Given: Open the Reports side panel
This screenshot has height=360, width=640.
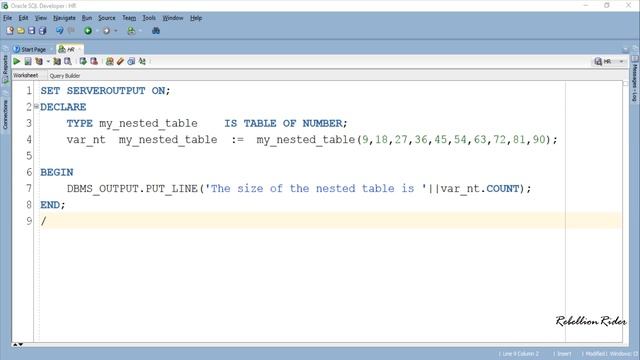Looking at the screenshot, I should pos(5,68).
